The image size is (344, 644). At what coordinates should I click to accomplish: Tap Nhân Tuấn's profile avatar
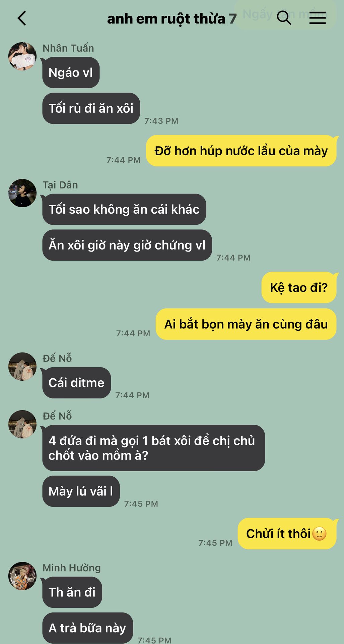(x=22, y=56)
